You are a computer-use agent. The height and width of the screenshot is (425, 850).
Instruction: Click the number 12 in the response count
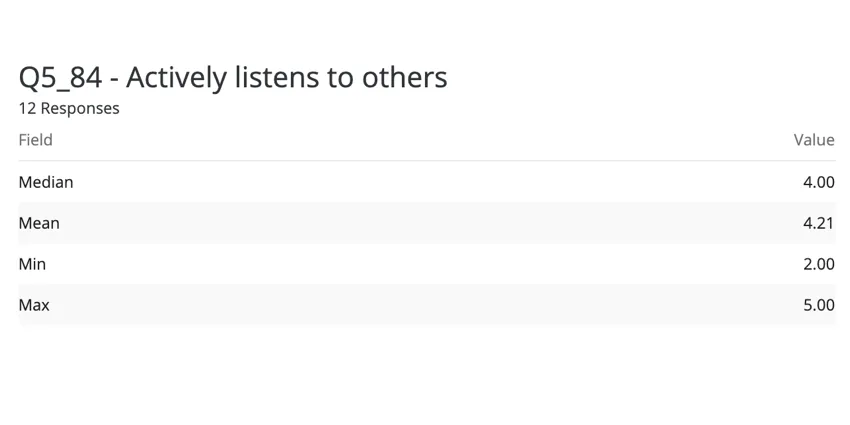[x=27, y=108]
